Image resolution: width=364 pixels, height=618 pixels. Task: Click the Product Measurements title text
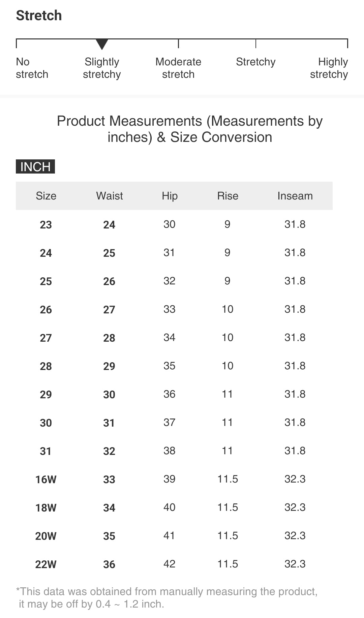pos(190,129)
